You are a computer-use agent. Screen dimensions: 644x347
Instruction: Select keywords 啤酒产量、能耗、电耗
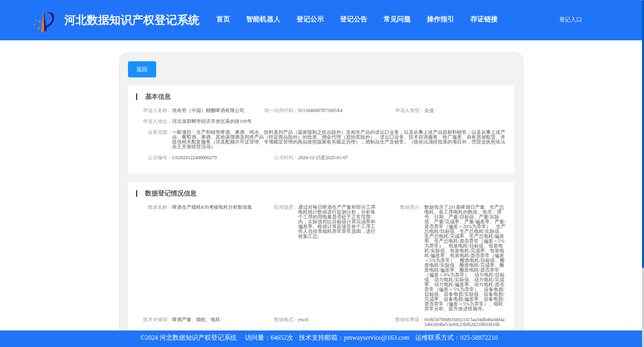[196, 320]
